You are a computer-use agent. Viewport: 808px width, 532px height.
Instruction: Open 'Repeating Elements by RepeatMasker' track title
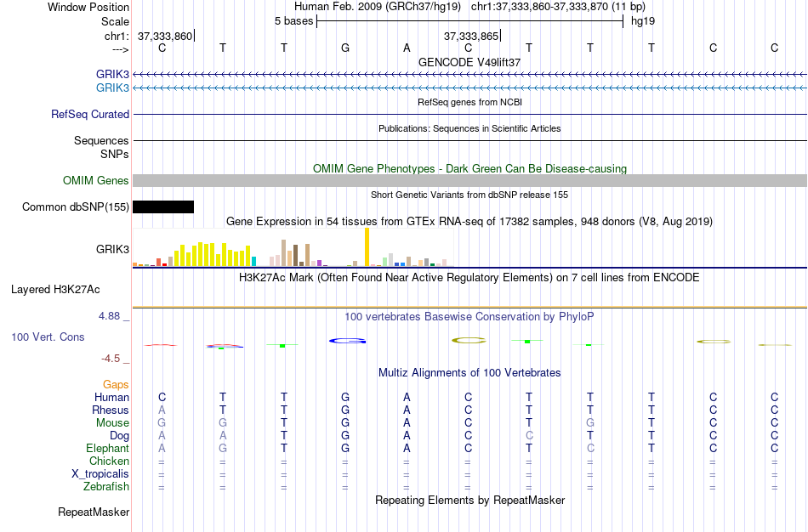click(x=469, y=500)
